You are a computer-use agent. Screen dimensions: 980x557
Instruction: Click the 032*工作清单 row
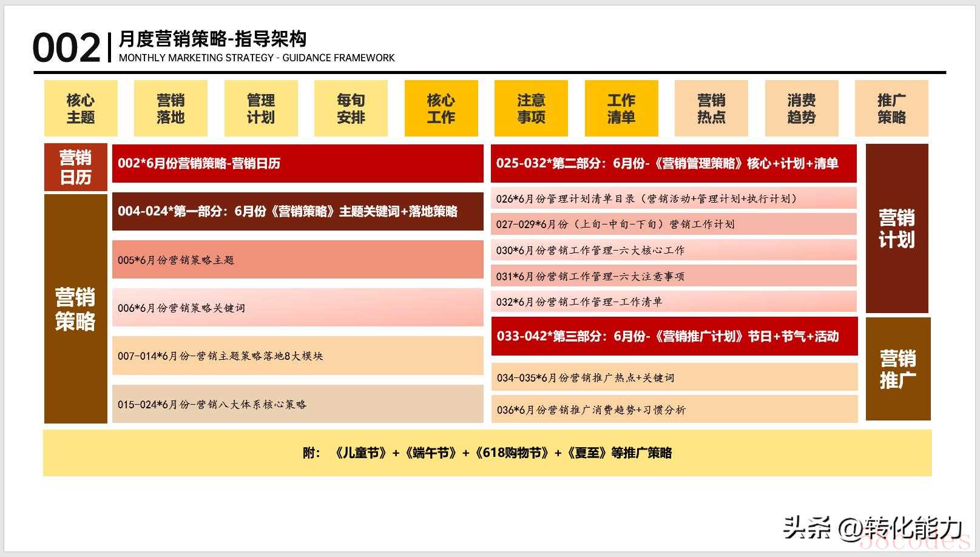(x=674, y=302)
